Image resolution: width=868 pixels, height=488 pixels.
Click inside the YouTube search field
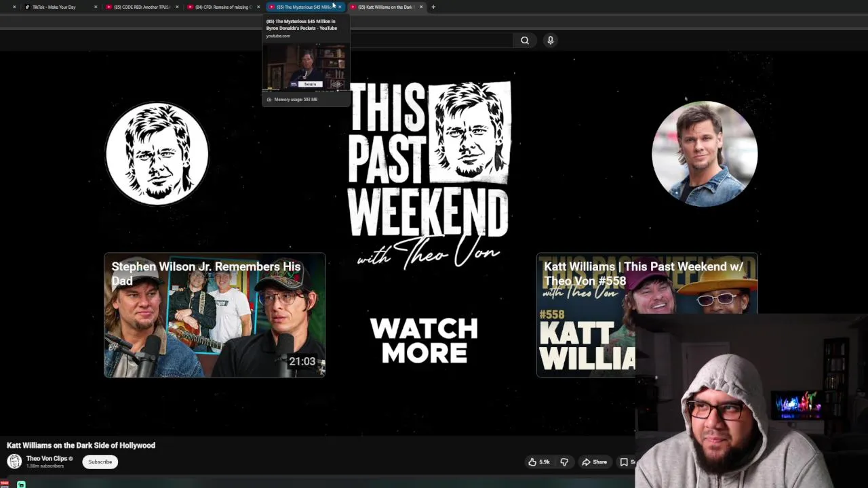coord(431,40)
